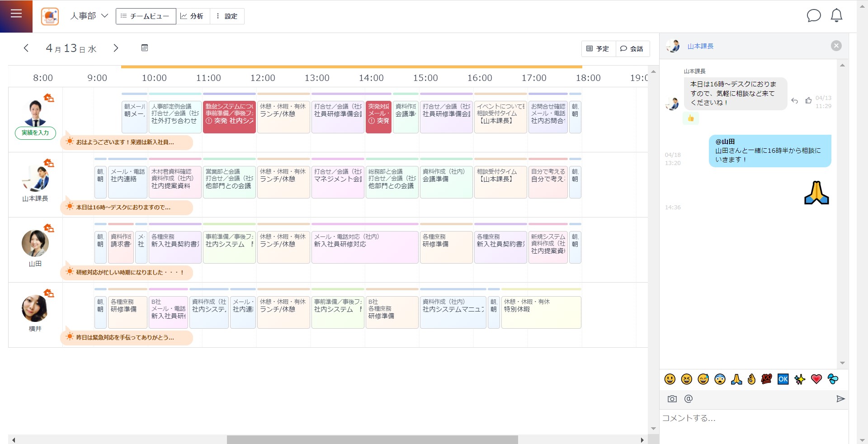Viewport: 868px width, 444px height.
Task: Open the おはようございます status message bubble
Action: [x=127, y=142]
